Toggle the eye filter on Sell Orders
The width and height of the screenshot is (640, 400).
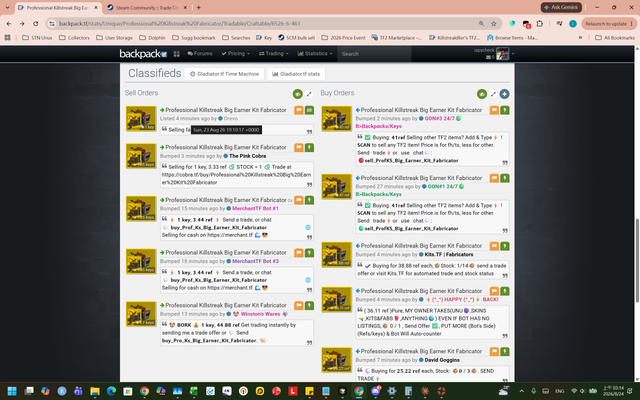(298, 94)
